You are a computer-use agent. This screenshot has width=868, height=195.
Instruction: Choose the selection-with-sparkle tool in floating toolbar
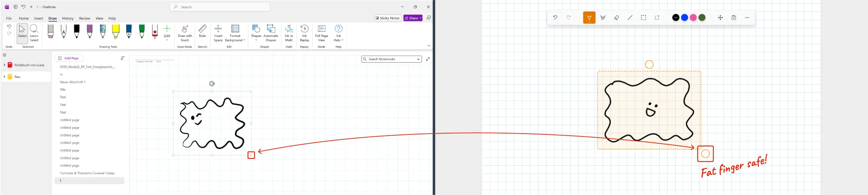coord(657,18)
